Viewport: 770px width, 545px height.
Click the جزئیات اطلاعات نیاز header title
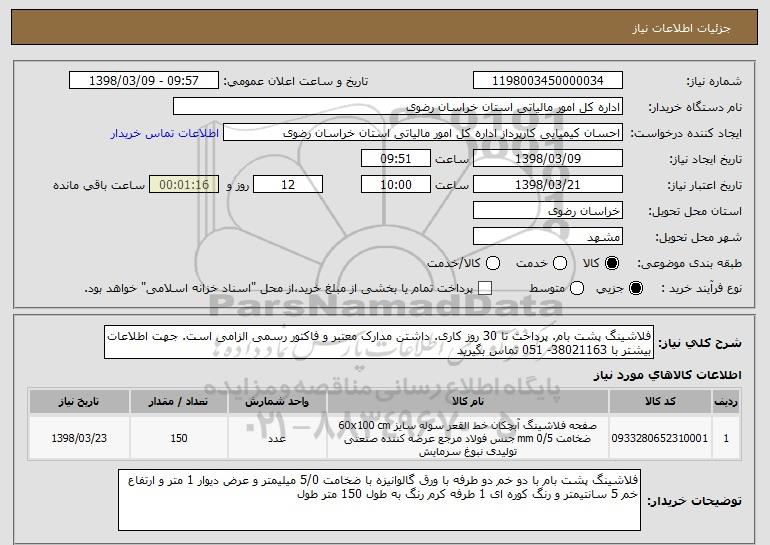click(x=681, y=28)
